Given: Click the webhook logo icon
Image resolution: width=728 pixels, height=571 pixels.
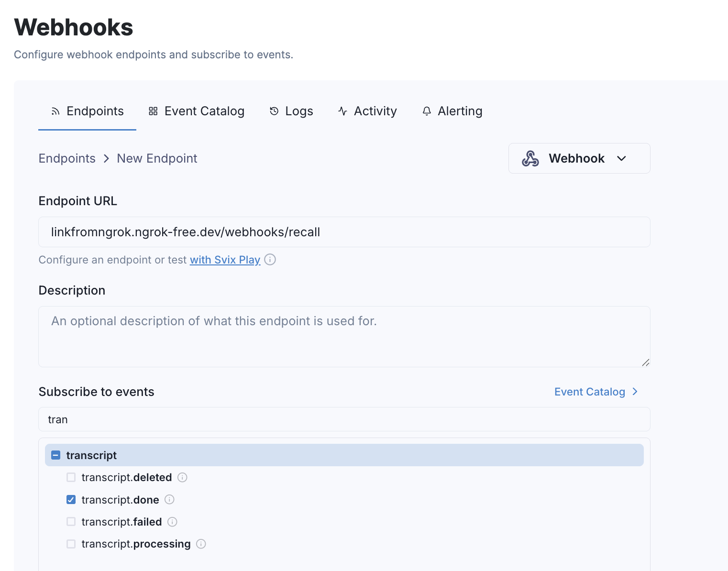Looking at the screenshot, I should pos(530,158).
